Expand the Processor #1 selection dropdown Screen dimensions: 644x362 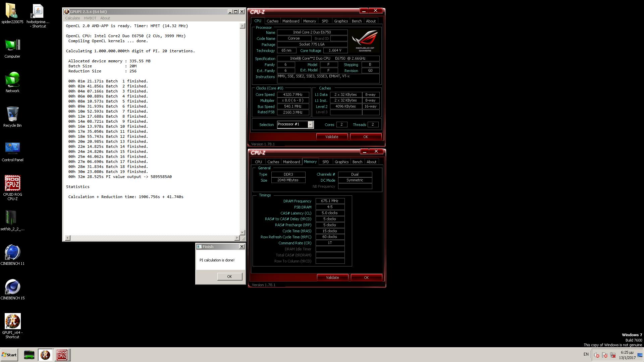(x=310, y=125)
